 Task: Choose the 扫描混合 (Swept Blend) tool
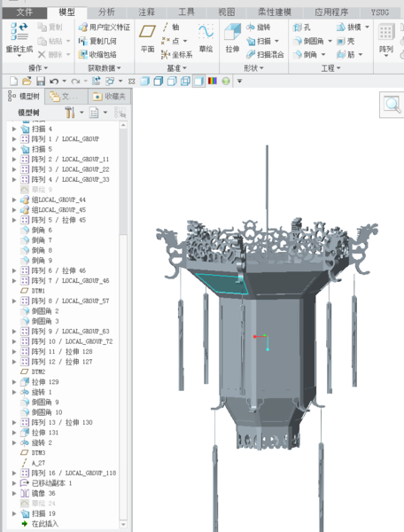tap(265, 54)
